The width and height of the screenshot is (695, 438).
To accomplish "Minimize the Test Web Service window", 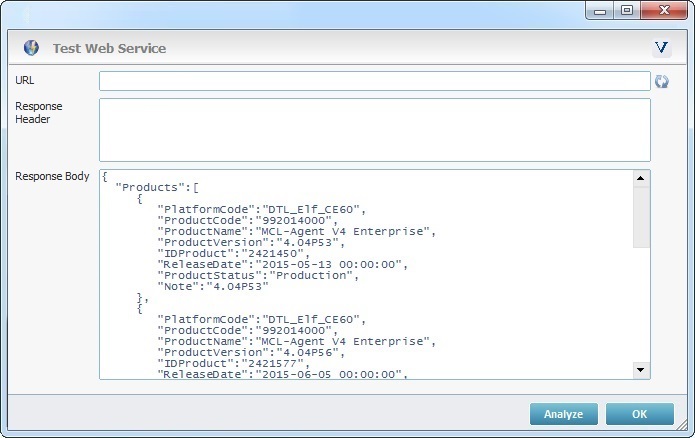I will tap(598, 10).
